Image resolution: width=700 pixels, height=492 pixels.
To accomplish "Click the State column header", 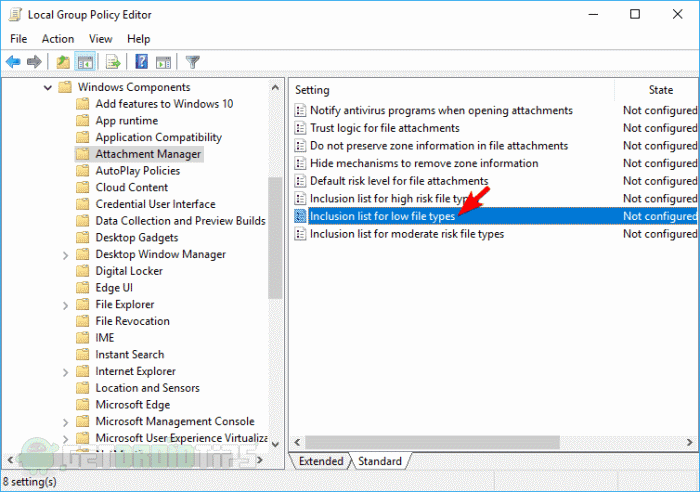I will 660,90.
